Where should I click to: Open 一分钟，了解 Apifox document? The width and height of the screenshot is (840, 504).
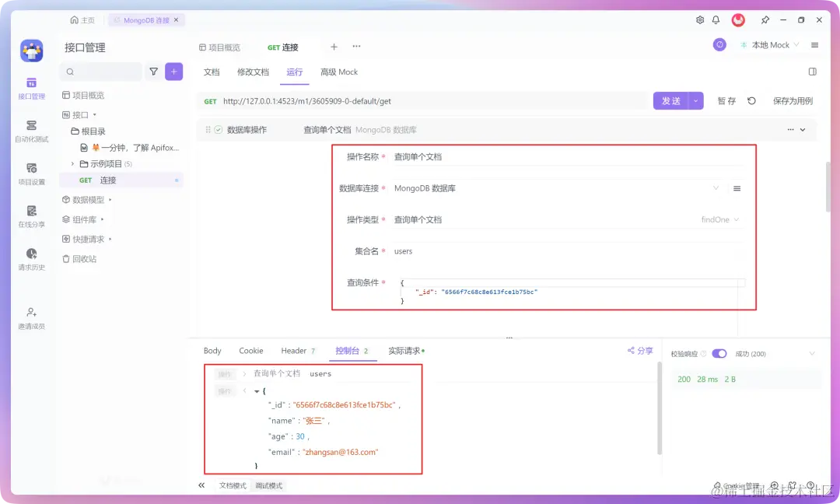[129, 147]
